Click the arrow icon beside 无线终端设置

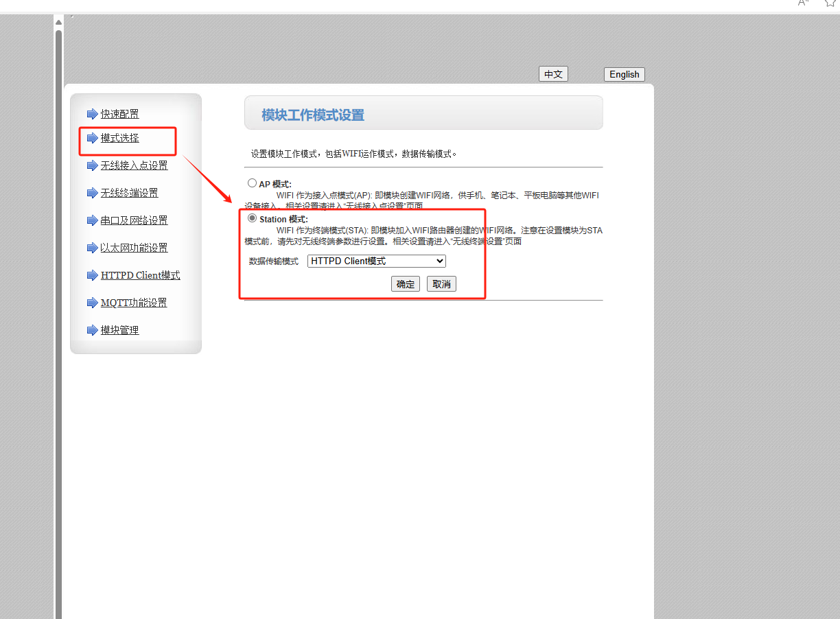pyautogui.click(x=92, y=193)
